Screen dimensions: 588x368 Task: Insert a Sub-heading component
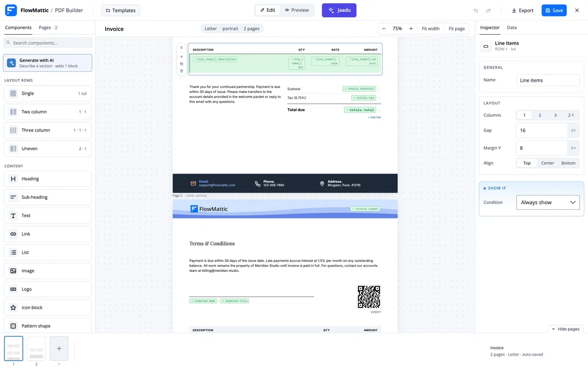[47, 197]
